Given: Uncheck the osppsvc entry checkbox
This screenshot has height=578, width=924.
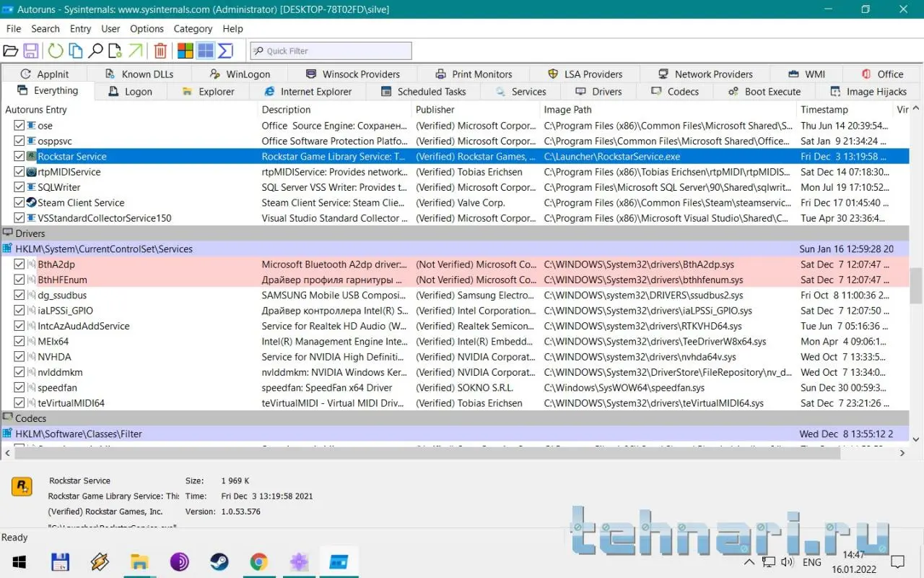Looking at the screenshot, I should tap(19, 141).
